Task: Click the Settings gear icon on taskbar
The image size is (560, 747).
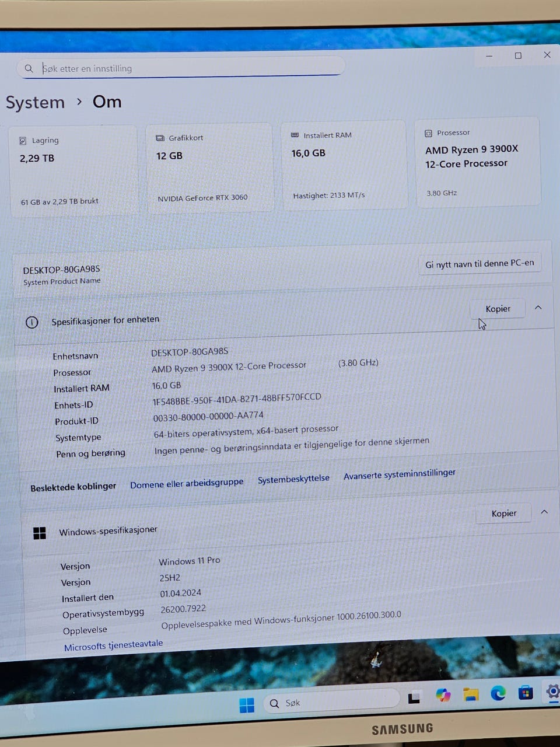Action: tap(552, 692)
